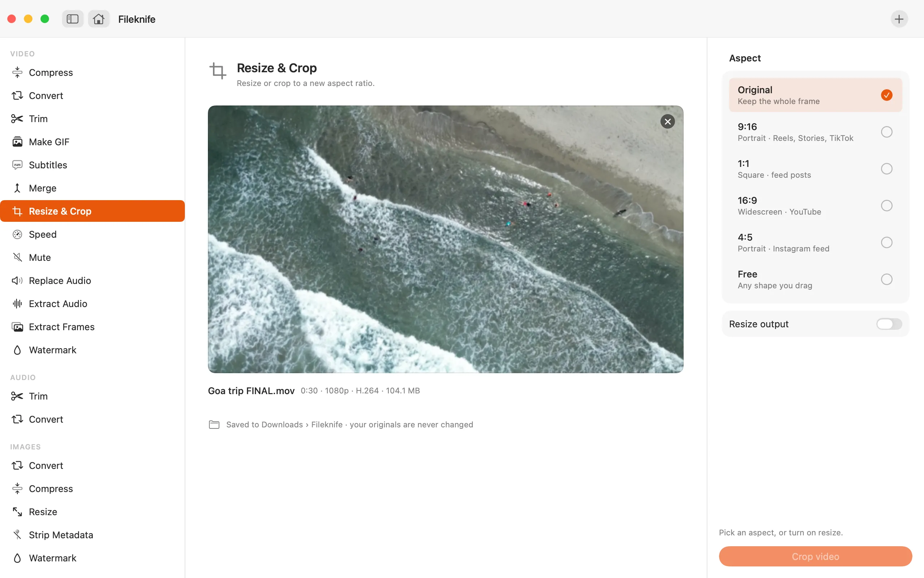Add a new file with plus button
Screen dimensions: 924x578
[899, 19]
